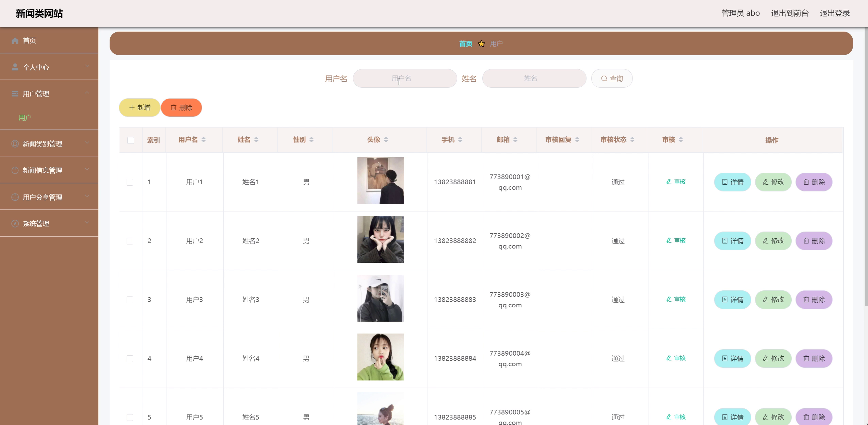Open avatar image of 用户2

coord(381,239)
